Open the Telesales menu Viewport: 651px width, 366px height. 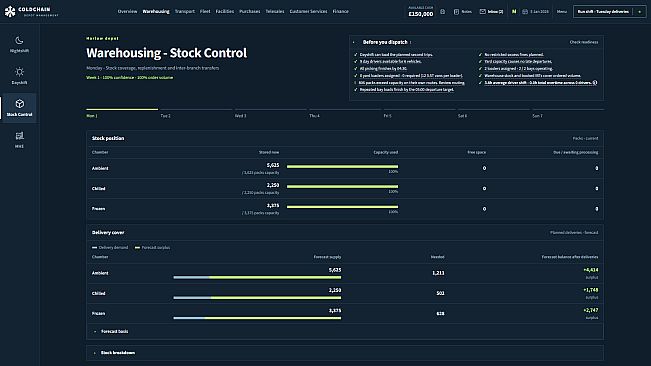[x=275, y=12]
